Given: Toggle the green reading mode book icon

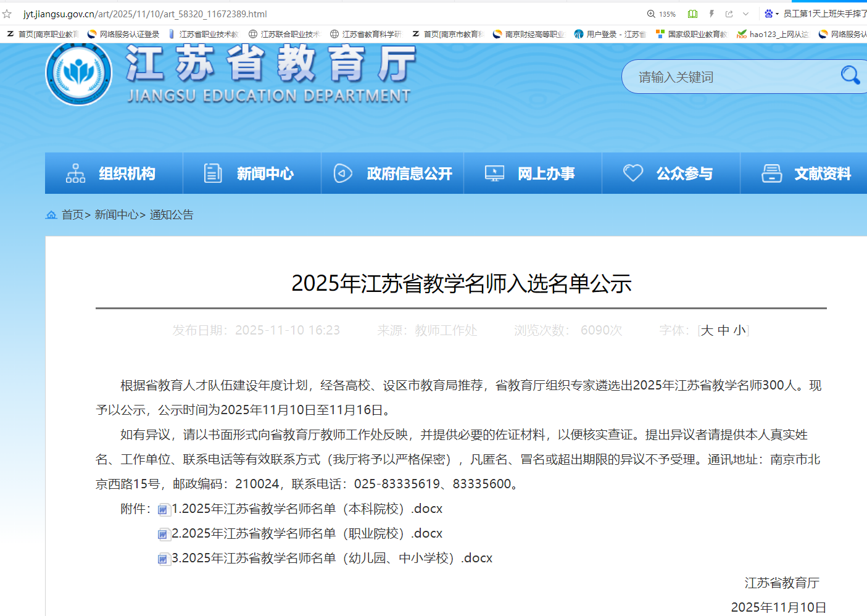Looking at the screenshot, I should [692, 14].
